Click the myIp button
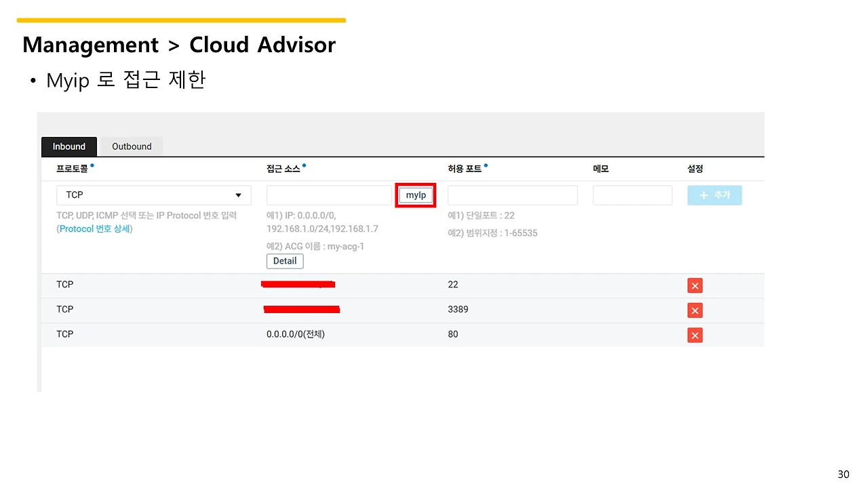The image size is (868, 488). (x=416, y=195)
